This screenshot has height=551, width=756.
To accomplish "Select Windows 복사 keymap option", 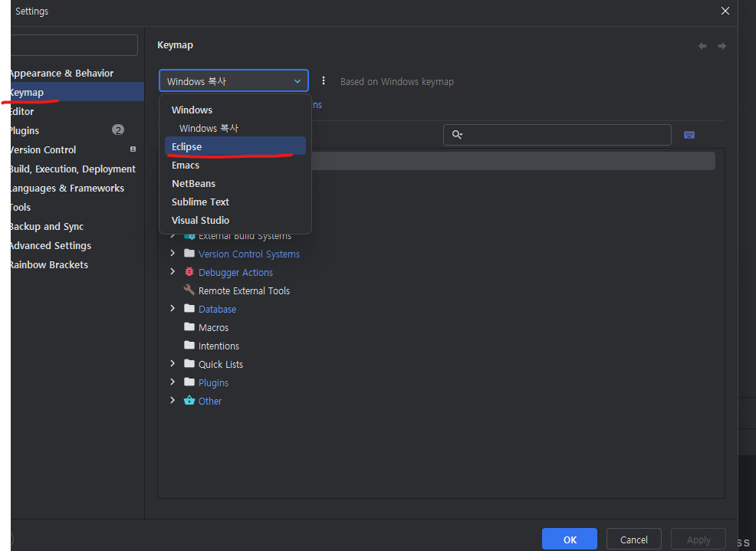I will coord(235,128).
